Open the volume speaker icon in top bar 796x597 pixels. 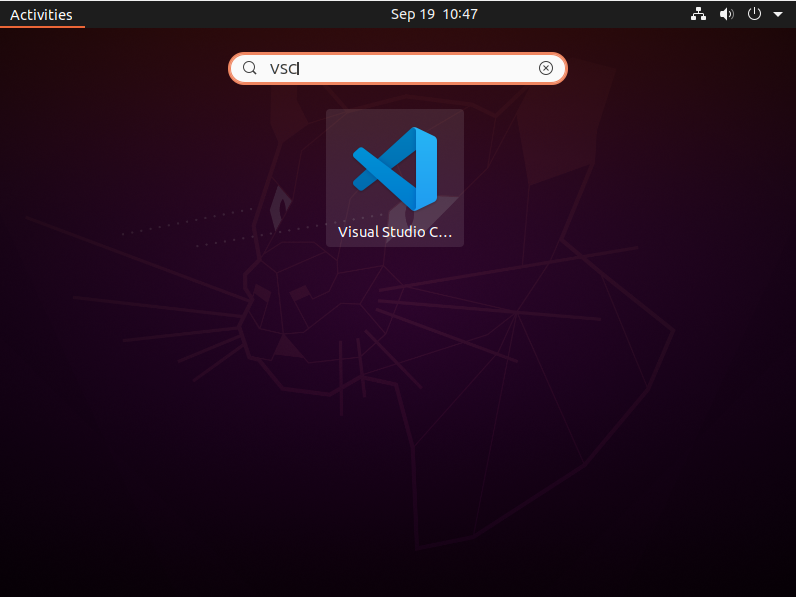coord(726,14)
